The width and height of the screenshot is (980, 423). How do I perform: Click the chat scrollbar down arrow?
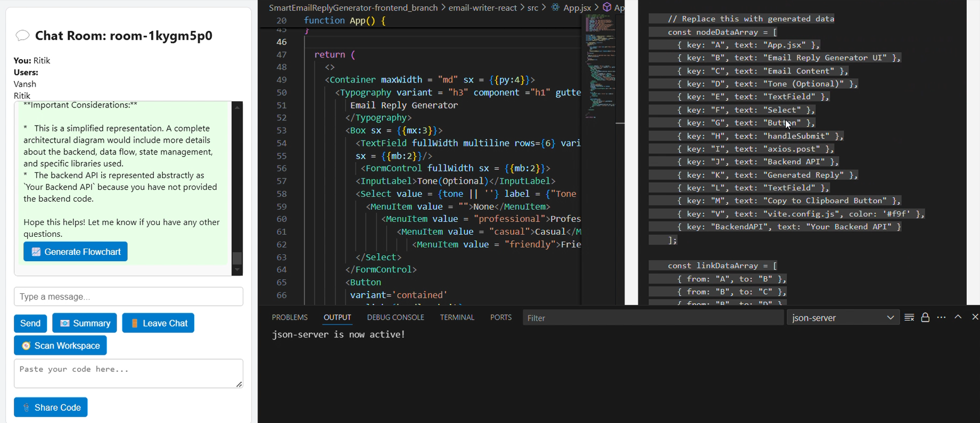point(237,270)
